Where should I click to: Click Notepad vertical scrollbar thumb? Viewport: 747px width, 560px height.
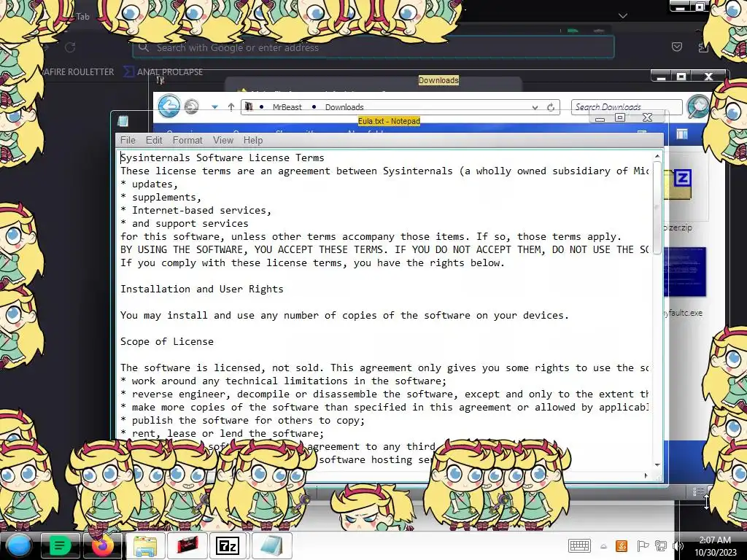point(657,208)
